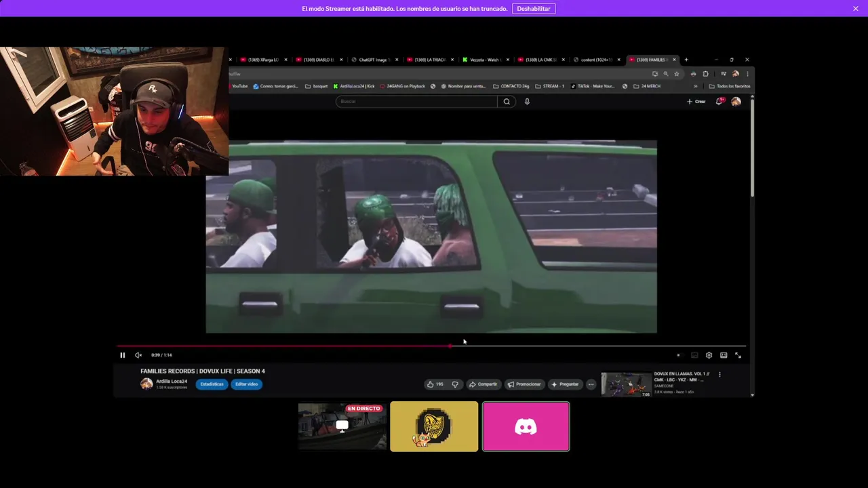Open the TikTok Make Your bookmark

593,86
